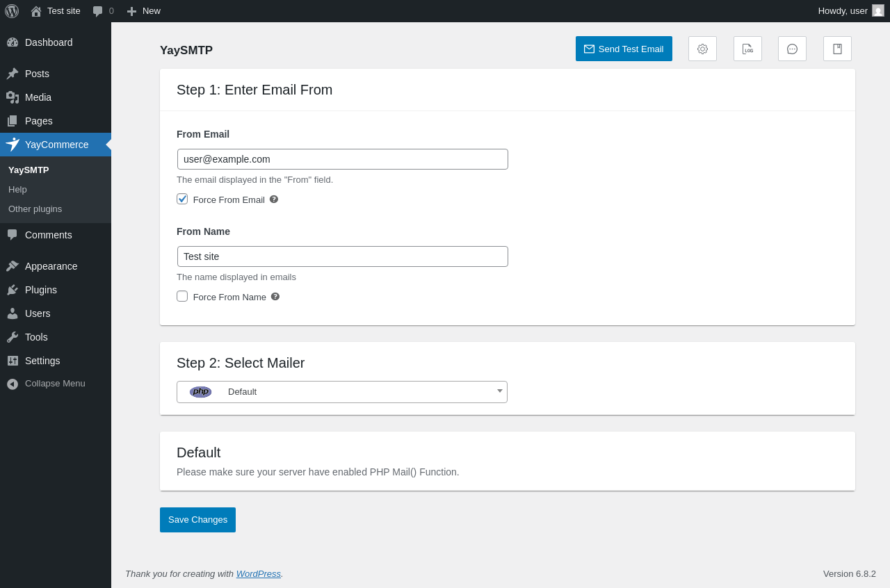Viewport: 890px width, 588px height.
Task: Focus the From Email input field
Action: coord(343,159)
